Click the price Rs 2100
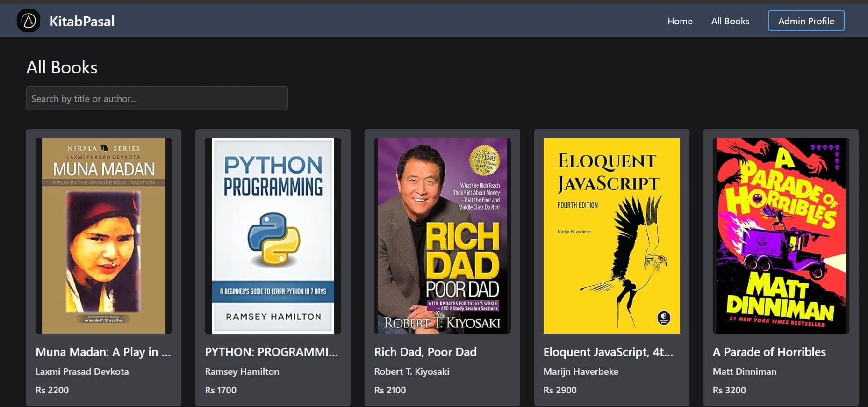The height and width of the screenshot is (407, 868). pyautogui.click(x=390, y=390)
